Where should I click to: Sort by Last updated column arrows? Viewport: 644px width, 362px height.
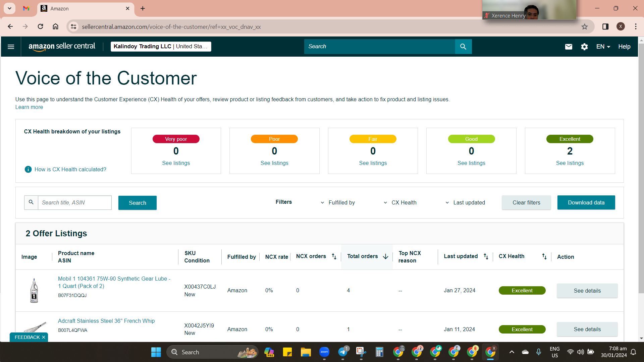[x=486, y=256]
